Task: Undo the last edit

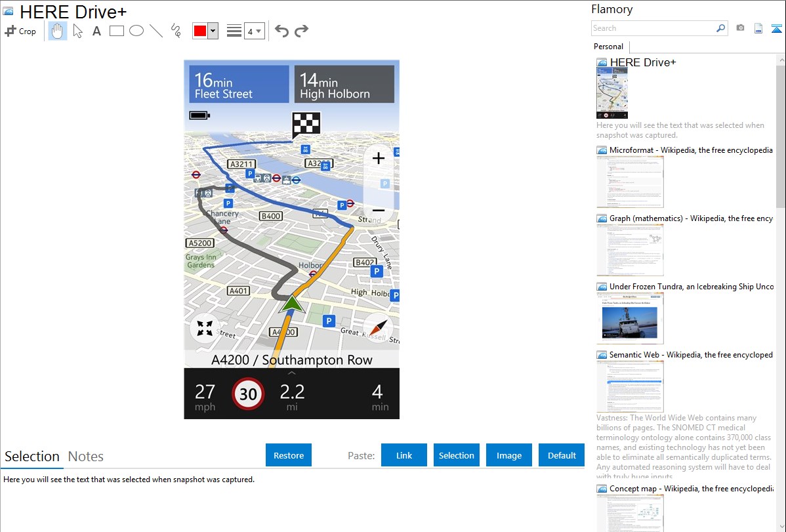Action: pyautogui.click(x=281, y=31)
